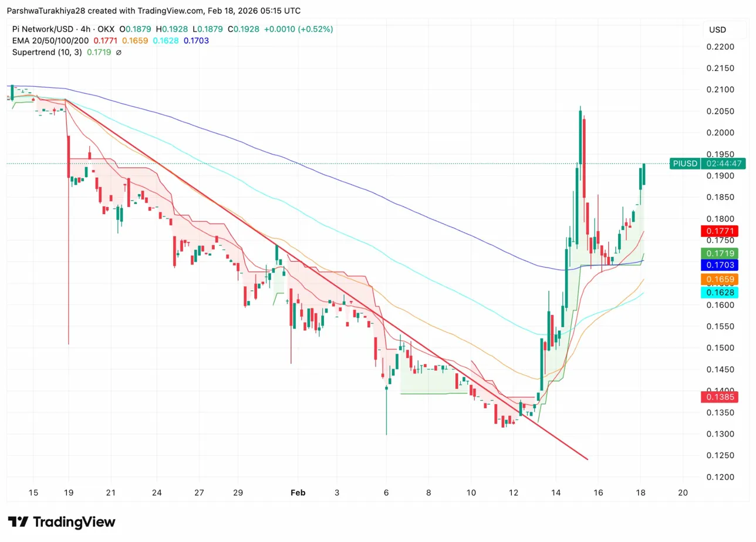Click the candle countdown timer 02:44:47

[724, 164]
